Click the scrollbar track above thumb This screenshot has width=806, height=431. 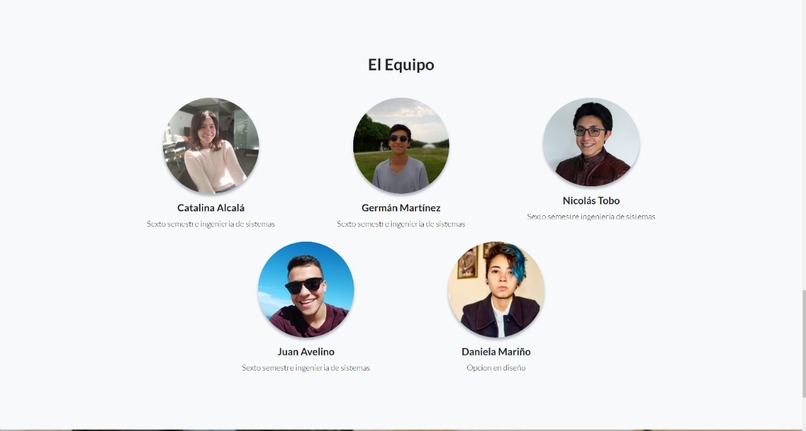coord(803,145)
